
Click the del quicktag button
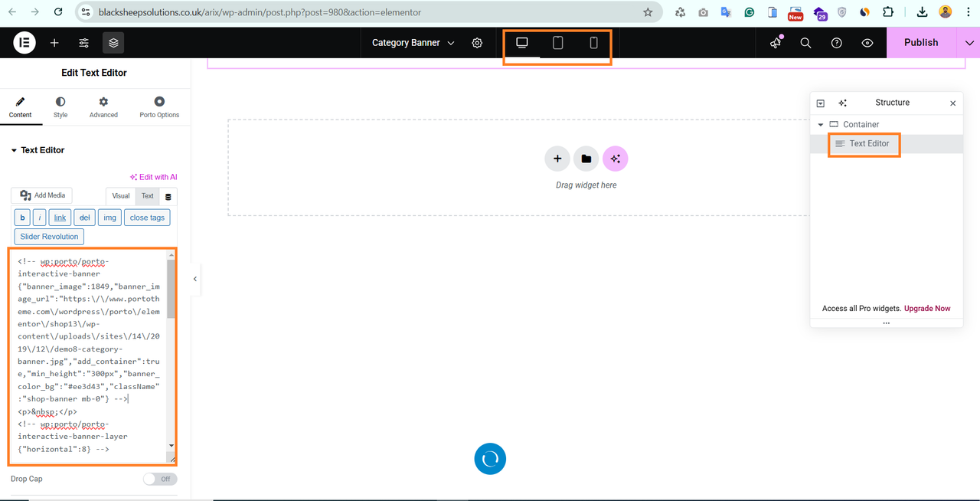tap(85, 218)
